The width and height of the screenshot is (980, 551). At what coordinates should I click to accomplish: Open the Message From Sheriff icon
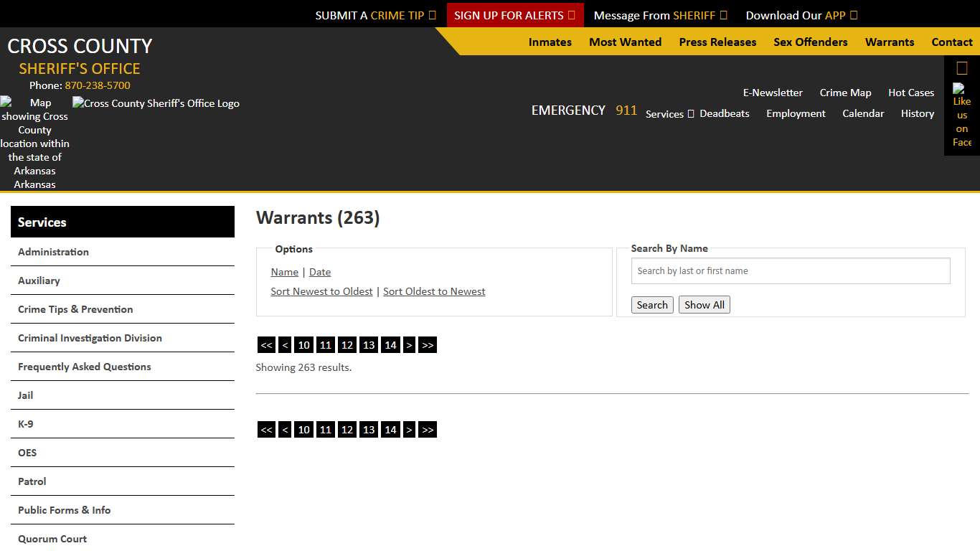(x=725, y=14)
